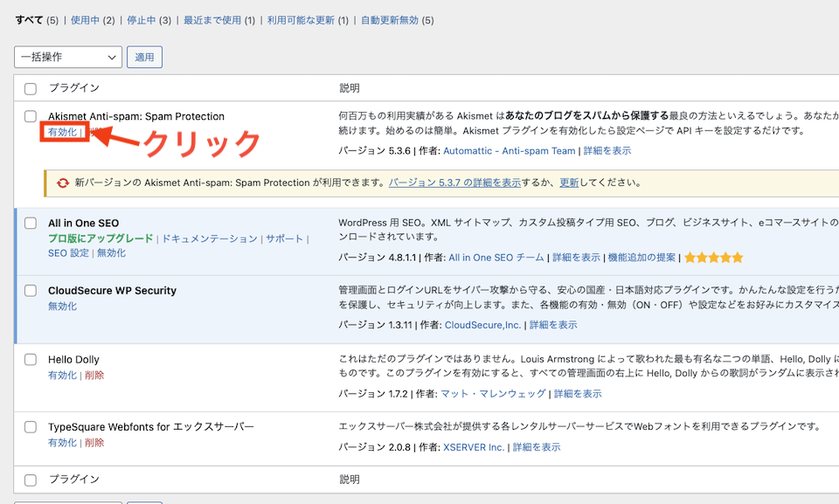Click the TypeSquare Webfonts for エックスサーバー title
839x504 pixels.
coord(151,427)
